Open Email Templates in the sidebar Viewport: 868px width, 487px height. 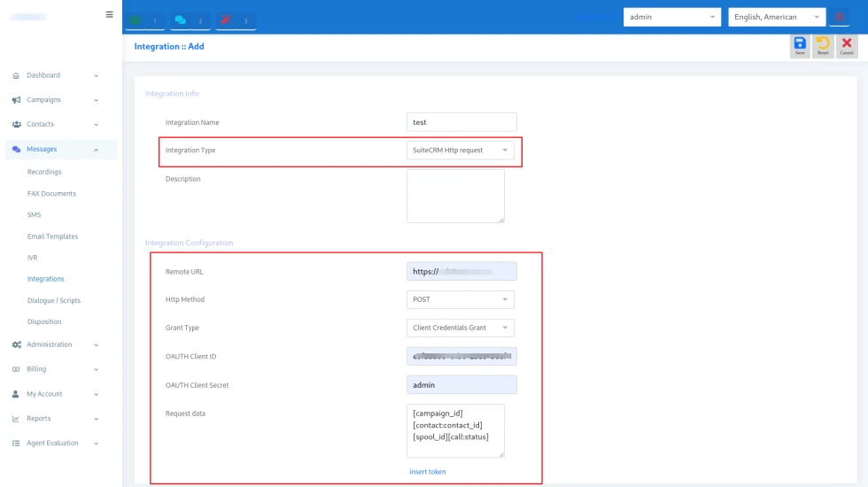point(52,236)
